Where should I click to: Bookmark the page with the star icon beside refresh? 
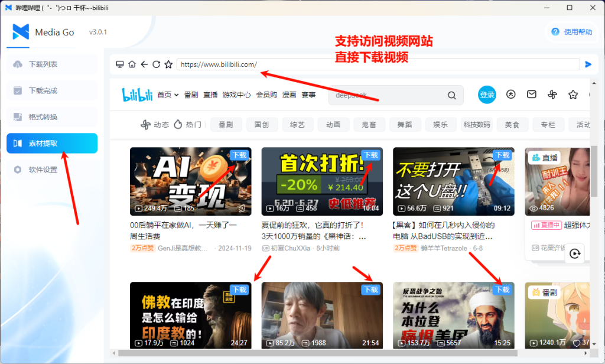(x=168, y=64)
